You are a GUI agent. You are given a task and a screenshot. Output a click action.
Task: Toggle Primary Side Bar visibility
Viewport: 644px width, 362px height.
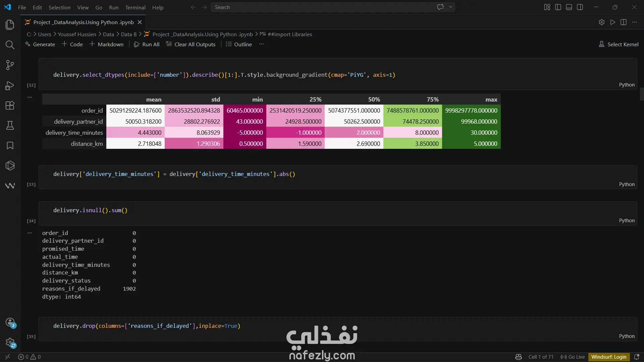click(558, 7)
